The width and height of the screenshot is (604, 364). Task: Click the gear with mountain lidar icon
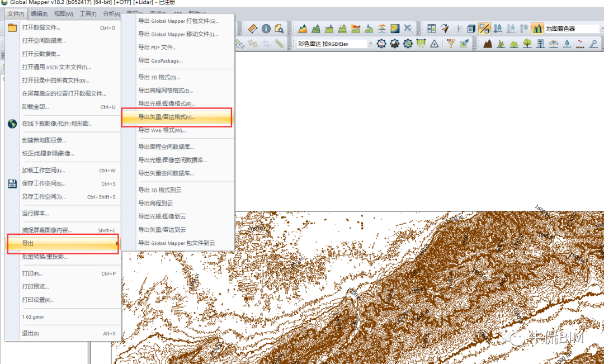coord(394,44)
